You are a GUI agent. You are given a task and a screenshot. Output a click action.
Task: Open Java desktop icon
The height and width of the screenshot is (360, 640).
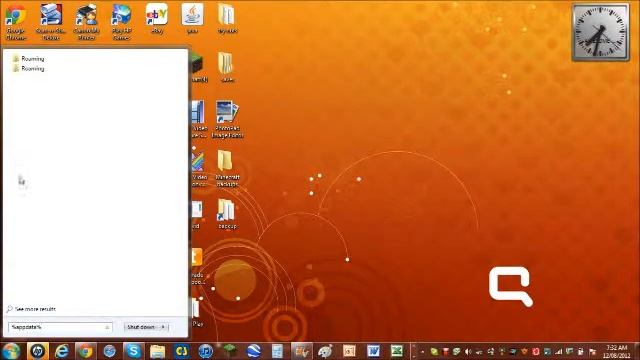(192, 18)
